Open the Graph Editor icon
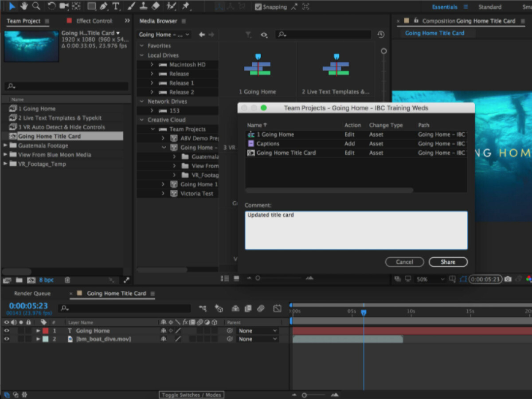The width and height of the screenshot is (532, 399). point(277,308)
